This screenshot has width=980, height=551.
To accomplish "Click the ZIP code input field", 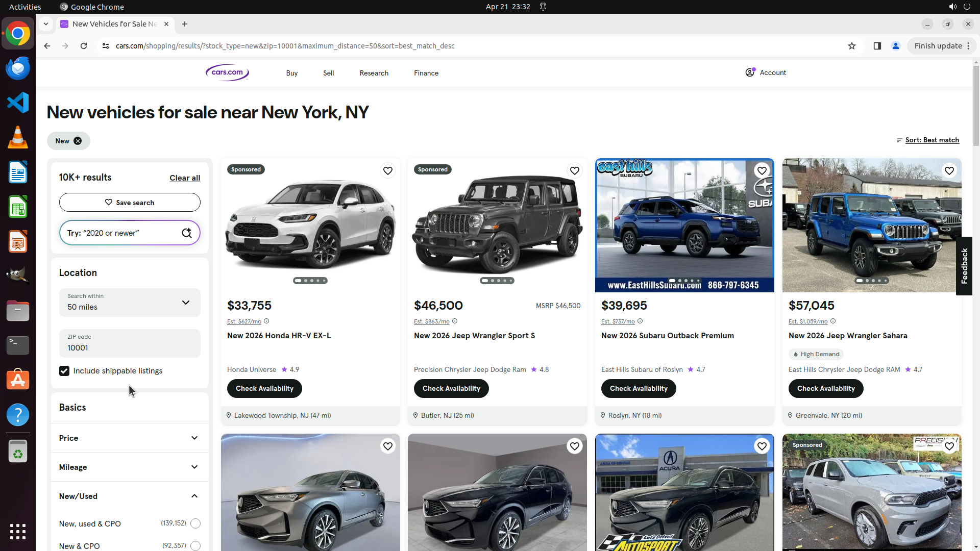I will pos(130,348).
